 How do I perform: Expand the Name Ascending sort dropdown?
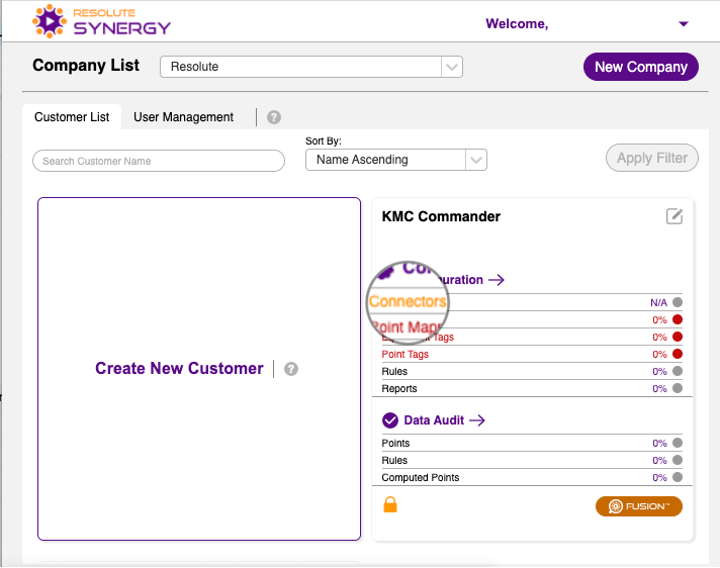[396, 160]
